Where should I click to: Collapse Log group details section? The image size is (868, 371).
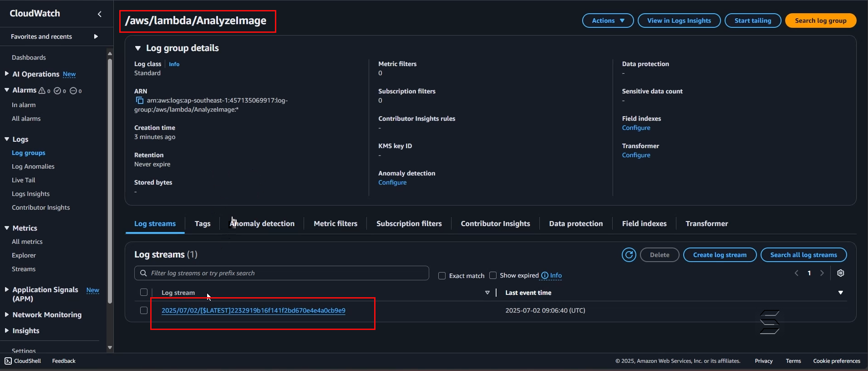pos(138,48)
